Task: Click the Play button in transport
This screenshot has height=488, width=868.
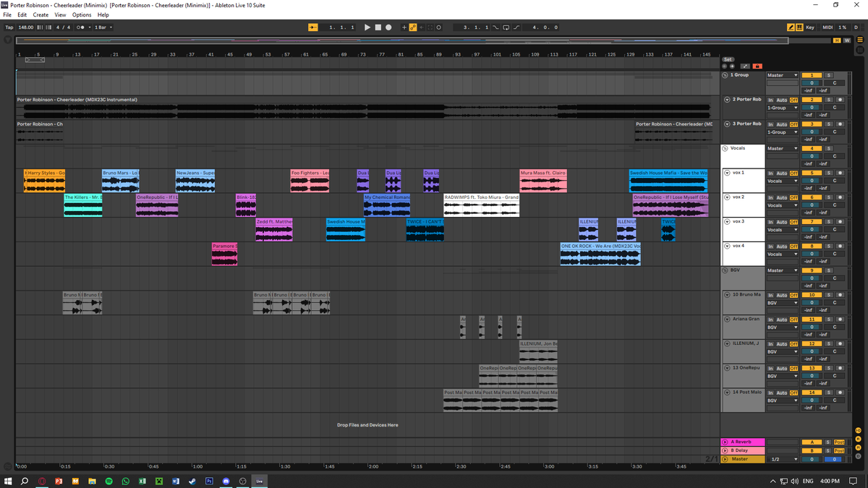Action: [367, 27]
